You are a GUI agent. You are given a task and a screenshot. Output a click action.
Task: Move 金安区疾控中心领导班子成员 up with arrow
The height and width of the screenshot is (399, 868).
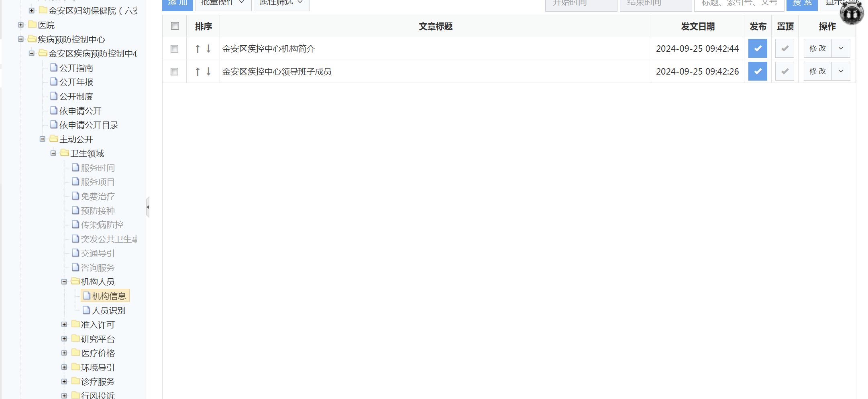coord(198,72)
